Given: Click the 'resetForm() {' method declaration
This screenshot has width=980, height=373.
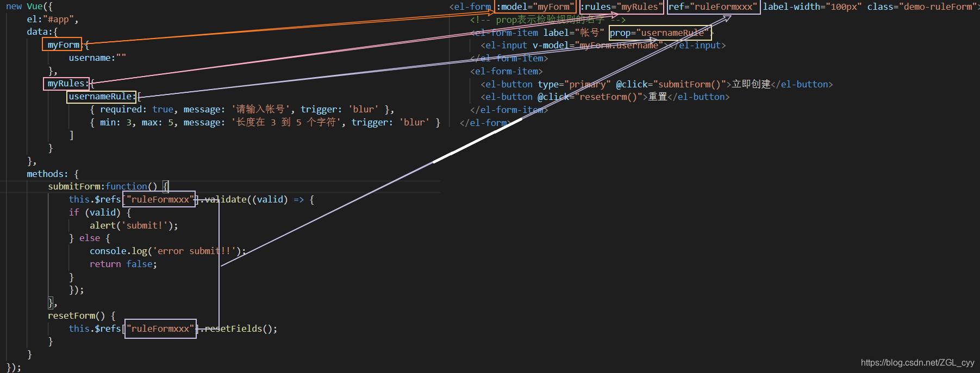Looking at the screenshot, I should pyautogui.click(x=82, y=316).
